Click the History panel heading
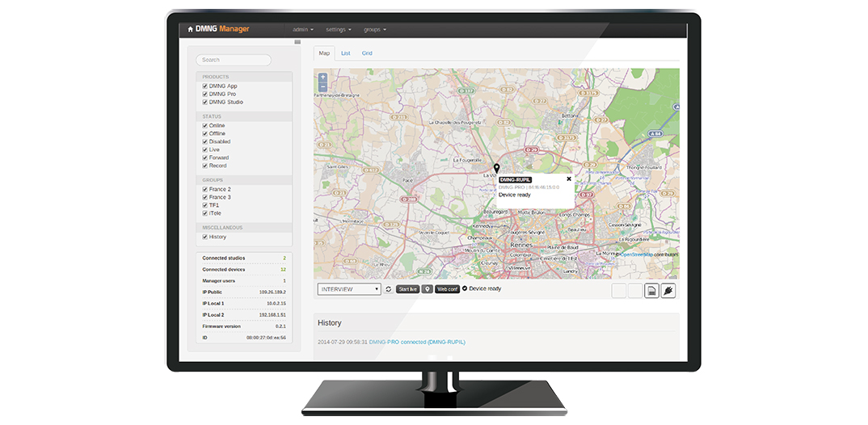Viewport: 868px width, 425px height. pyautogui.click(x=330, y=322)
